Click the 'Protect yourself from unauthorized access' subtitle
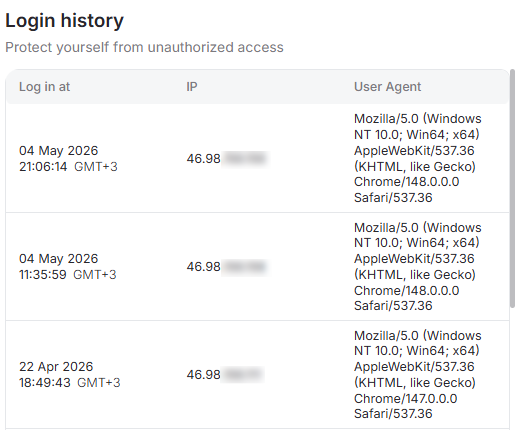Screen dimensions: 523x430 [144, 47]
